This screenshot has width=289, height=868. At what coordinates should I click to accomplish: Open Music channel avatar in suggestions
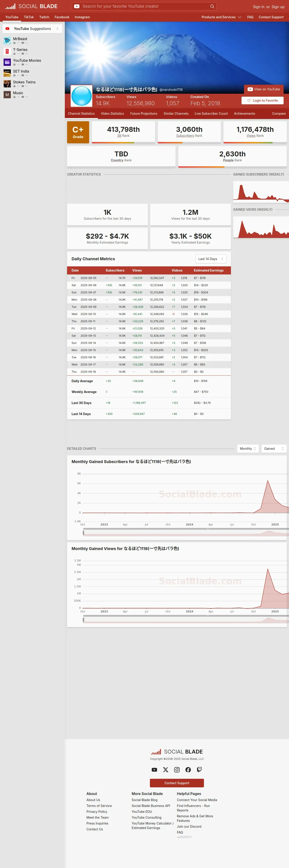click(x=7, y=95)
